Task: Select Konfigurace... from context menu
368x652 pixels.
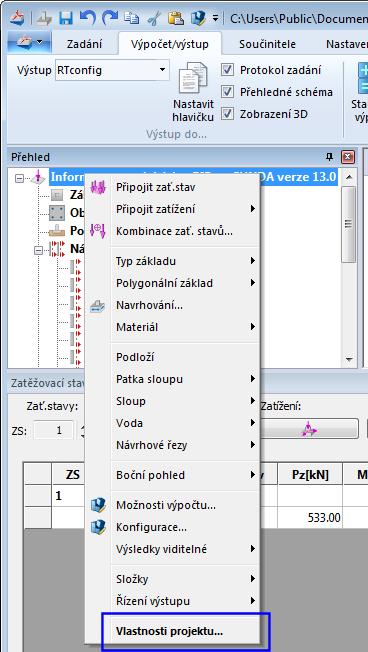Action: click(x=173, y=528)
